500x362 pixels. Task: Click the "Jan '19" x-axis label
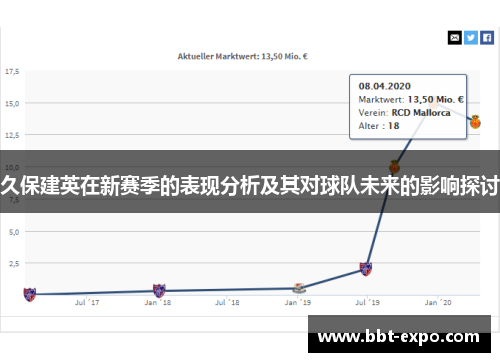coord(298,302)
